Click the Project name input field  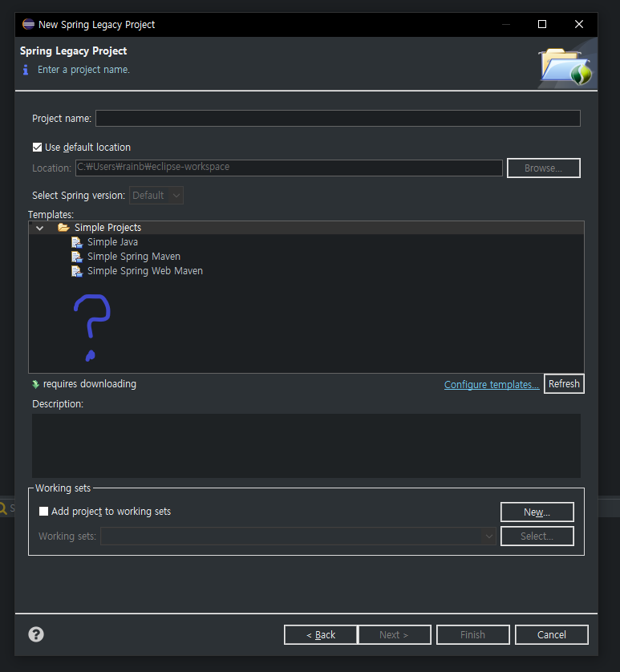[x=338, y=119]
